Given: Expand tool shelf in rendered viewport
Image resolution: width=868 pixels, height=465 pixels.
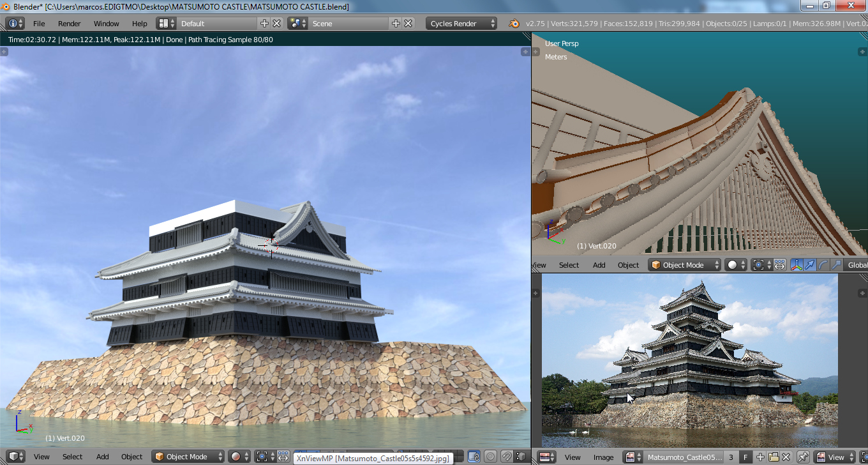Looking at the screenshot, I should (4, 52).
